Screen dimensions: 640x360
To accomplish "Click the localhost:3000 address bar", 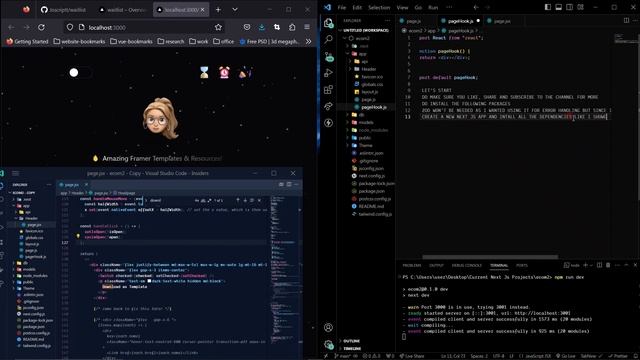I will coord(145,27).
